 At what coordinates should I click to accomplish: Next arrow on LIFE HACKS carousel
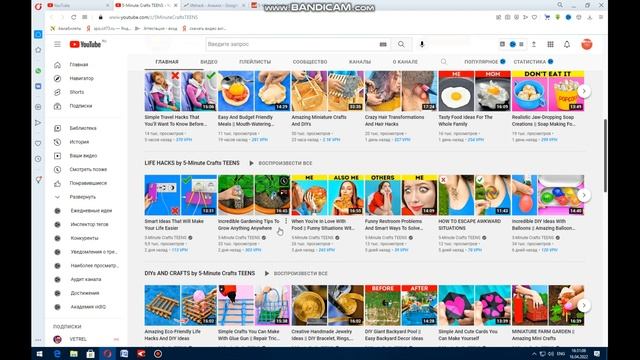(584, 195)
